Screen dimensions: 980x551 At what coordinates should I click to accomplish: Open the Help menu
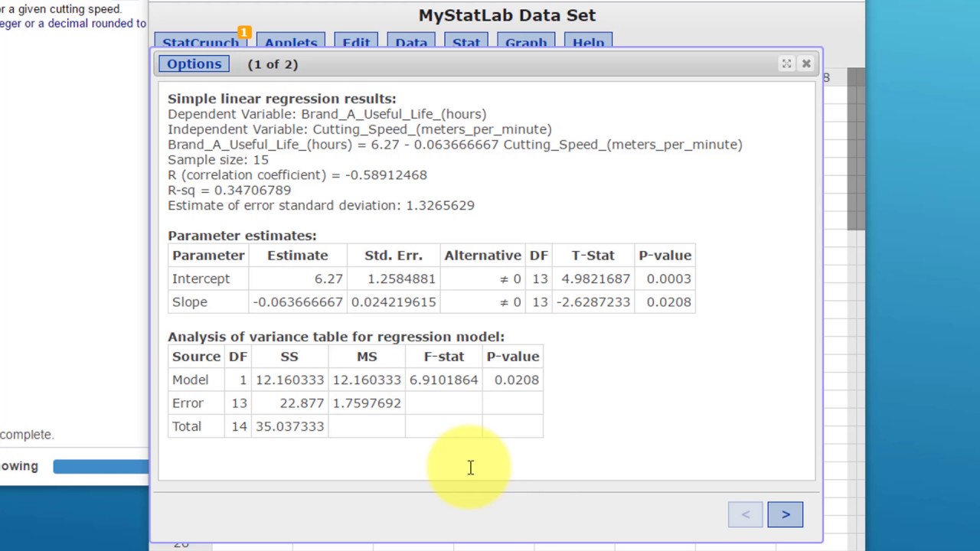(588, 42)
